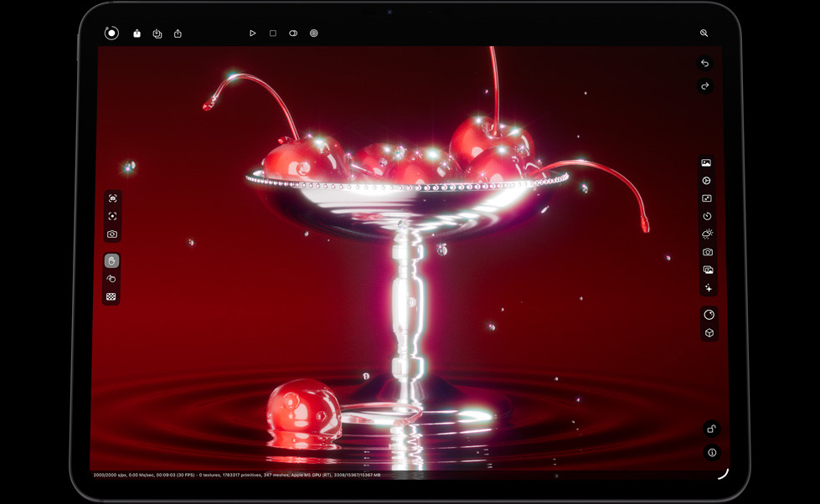Toggle the switch icon in the top toolbar
This screenshot has width=820, height=504.
click(293, 33)
